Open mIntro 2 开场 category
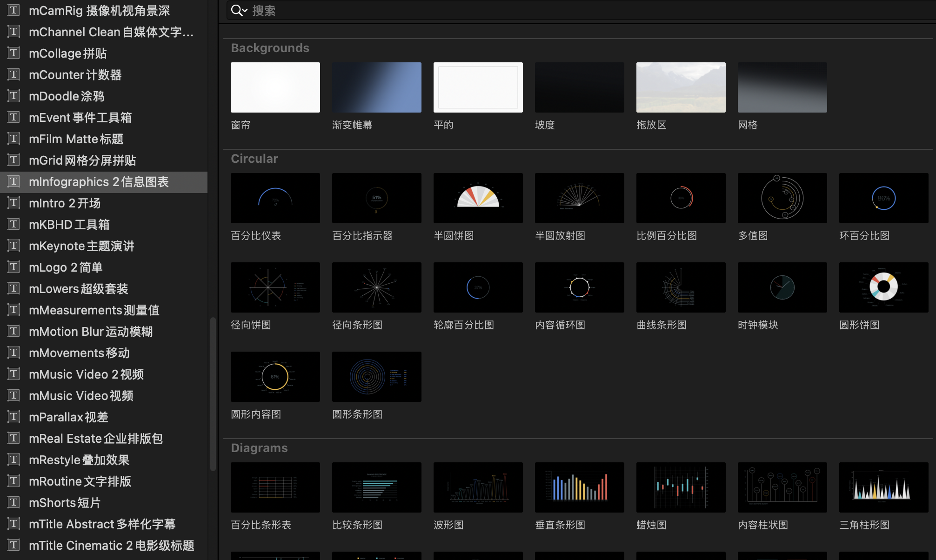936x560 pixels. click(x=104, y=203)
